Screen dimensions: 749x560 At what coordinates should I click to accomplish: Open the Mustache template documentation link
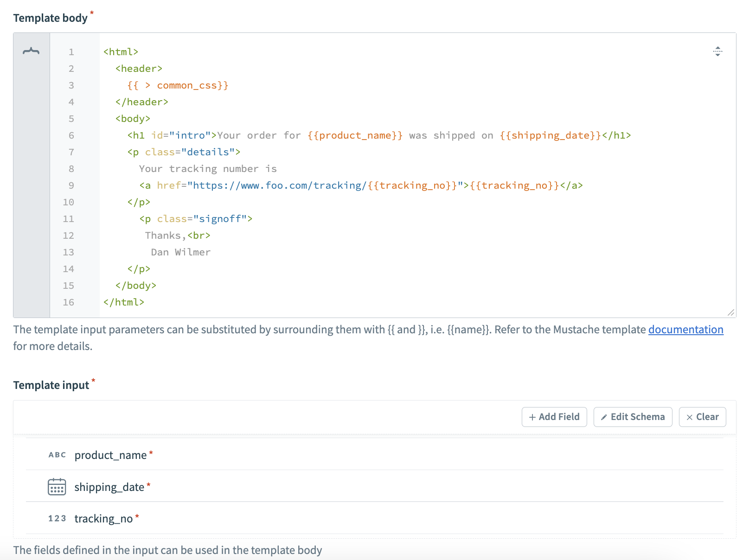coord(685,330)
